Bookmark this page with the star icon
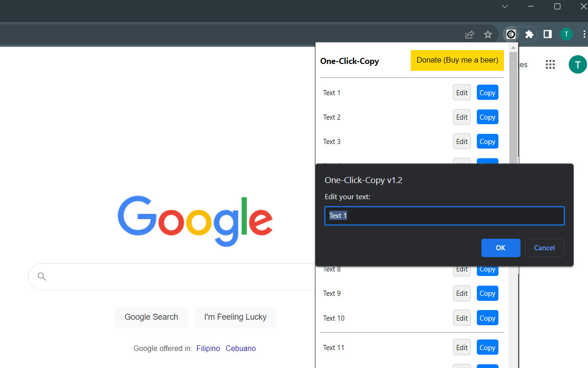The image size is (588, 368). click(487, 34)
